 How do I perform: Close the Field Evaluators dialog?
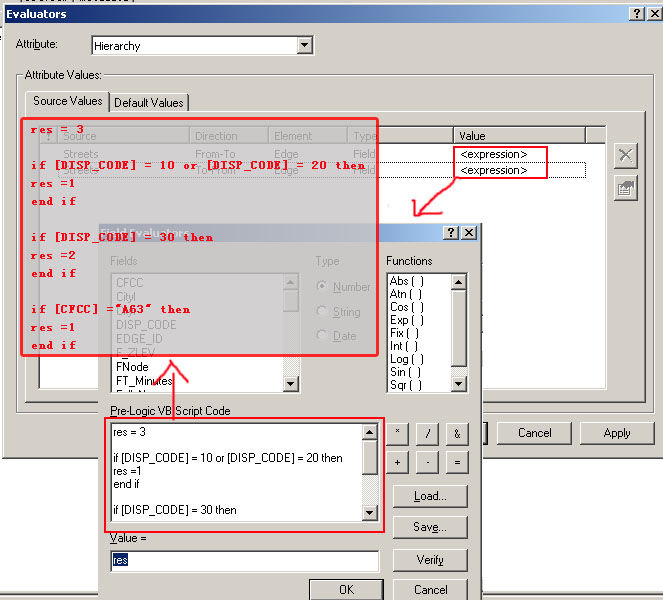[469, 232]
